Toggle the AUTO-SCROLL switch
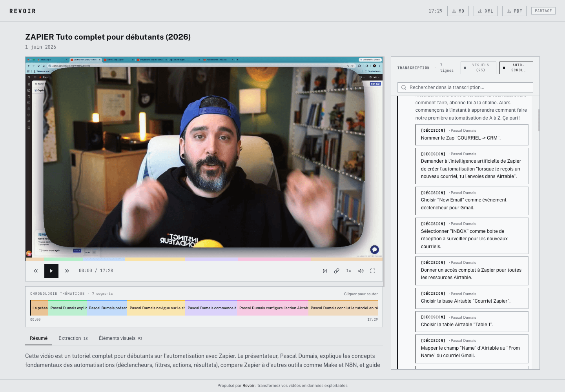This screenshot has width=565, height=392. 516,68
